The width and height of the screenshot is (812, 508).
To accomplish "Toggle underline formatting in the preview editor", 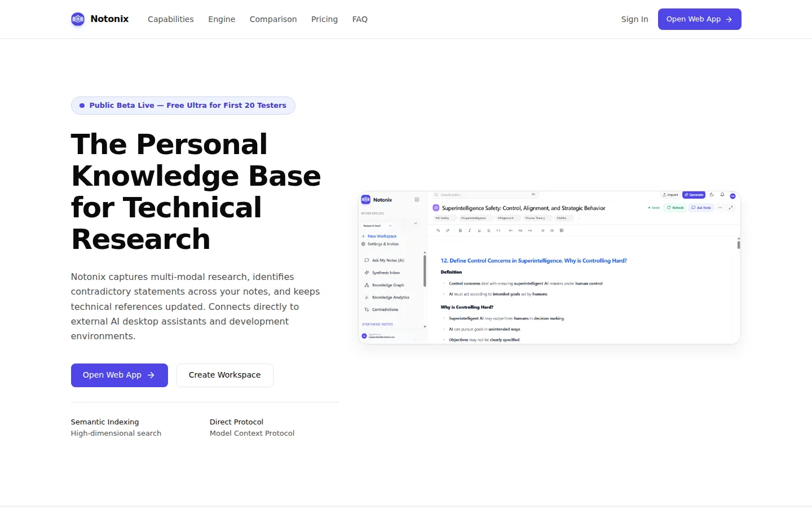I will (x=479, y=230).
